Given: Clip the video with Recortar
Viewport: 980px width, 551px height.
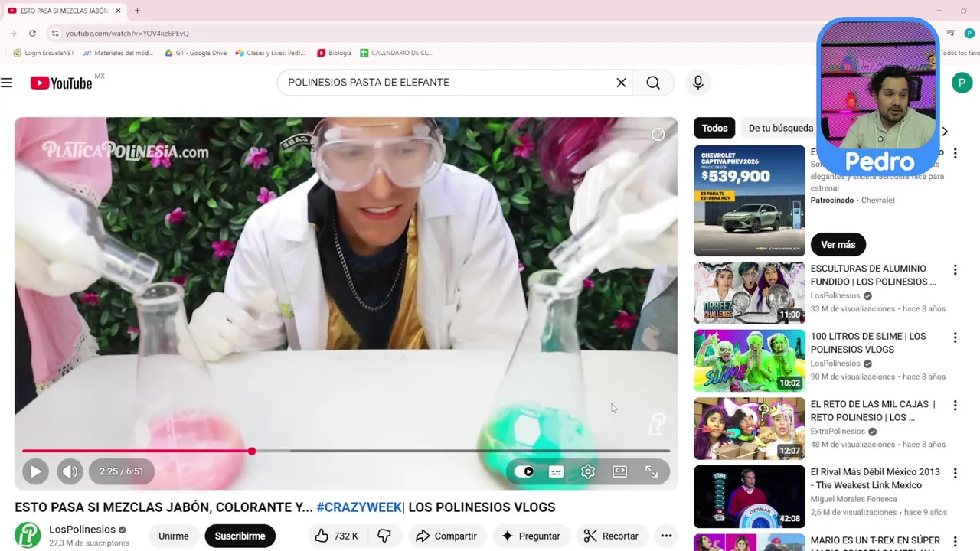Looking at the screenshot, I should (x=611, y=536).
